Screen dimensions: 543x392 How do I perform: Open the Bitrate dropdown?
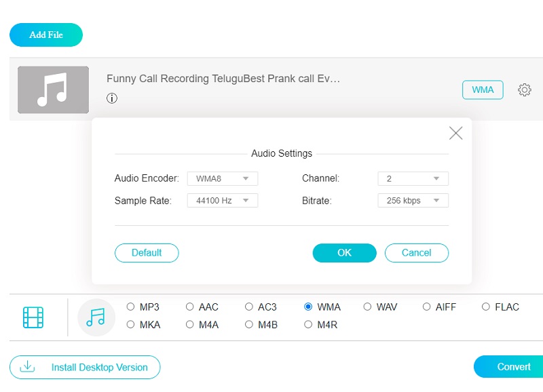tap(413, 200)
